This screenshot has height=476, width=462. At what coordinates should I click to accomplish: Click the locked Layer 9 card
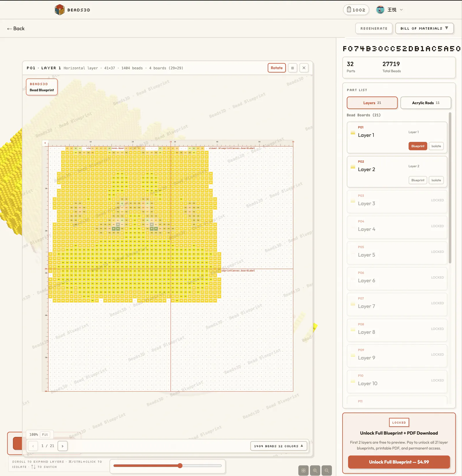(x=397, y=356)
